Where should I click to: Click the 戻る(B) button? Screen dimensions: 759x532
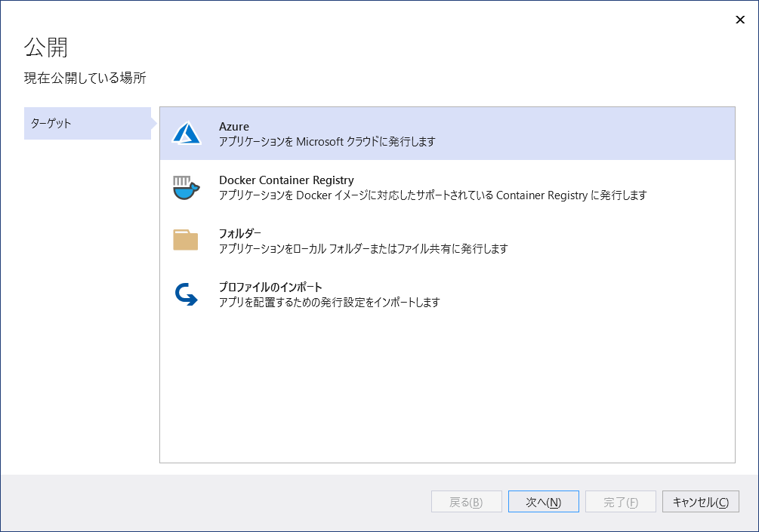click(466, 502)
